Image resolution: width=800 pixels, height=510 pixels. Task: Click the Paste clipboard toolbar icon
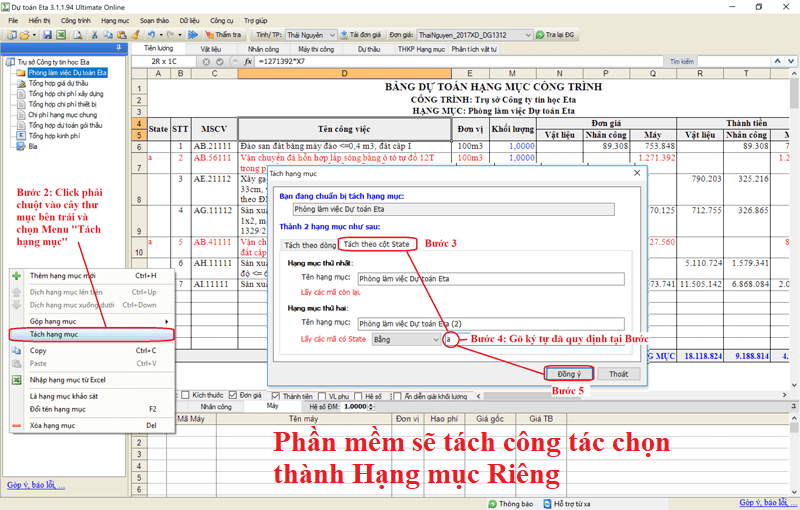(x=121, y=35)
